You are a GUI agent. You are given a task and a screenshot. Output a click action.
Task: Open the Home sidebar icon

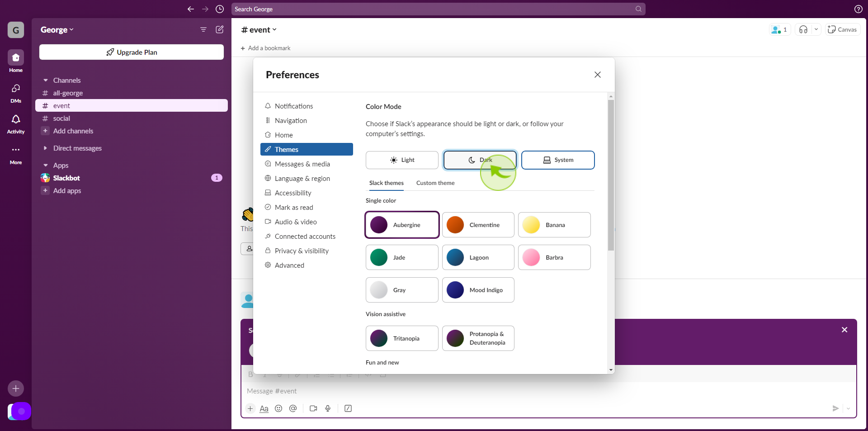[x=16, y=57]
